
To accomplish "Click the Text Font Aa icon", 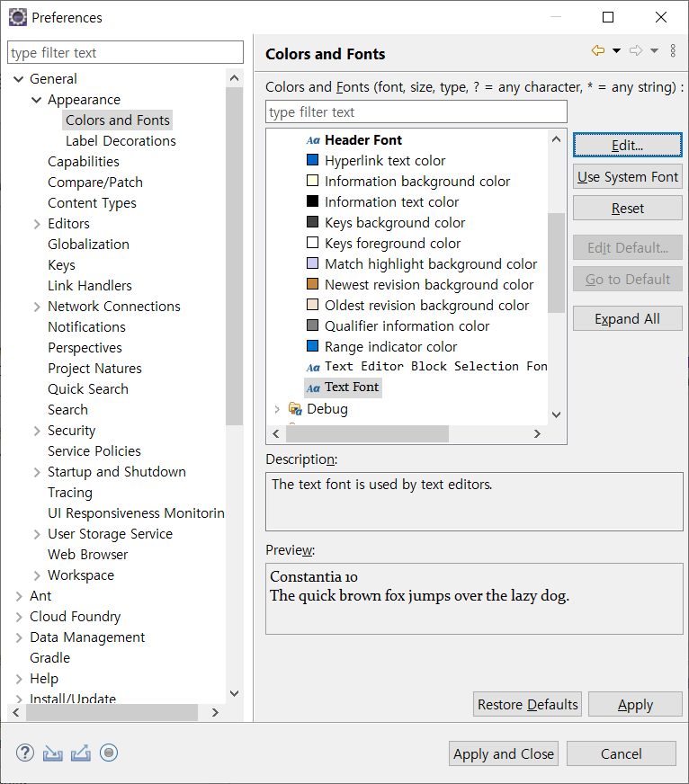I will (x=313, y=388).
